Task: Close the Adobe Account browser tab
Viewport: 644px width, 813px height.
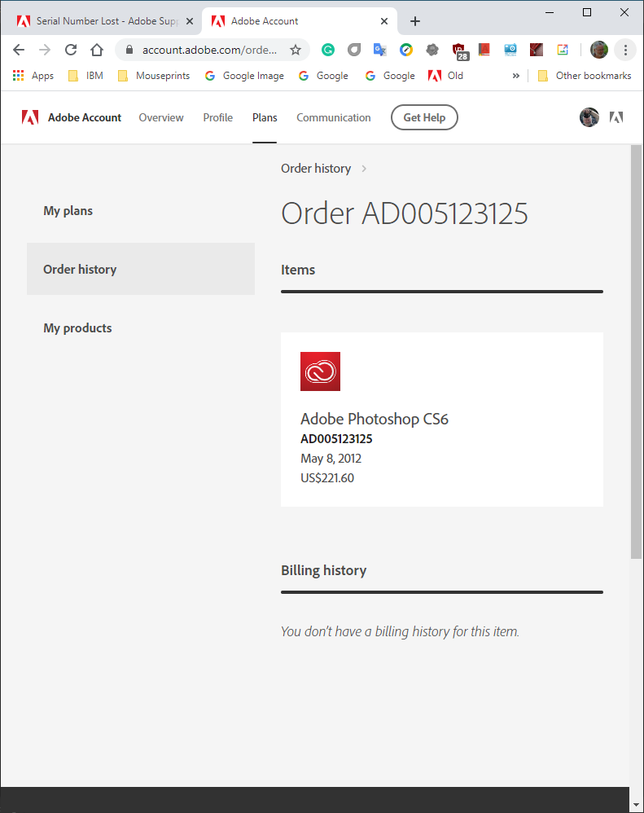Action: point(384,21)
